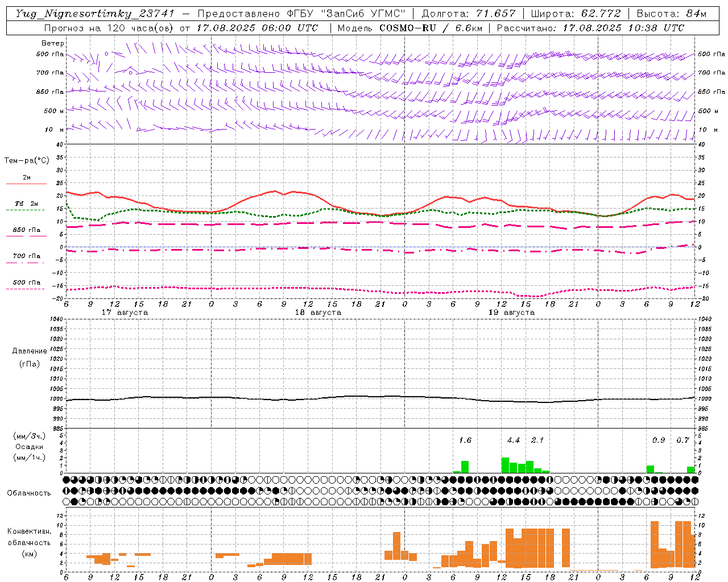Click the calculation time "Рассчитано: 17.08.2025 10:38 UTC"
The height and width of the screenshot is (582, 728).
click(591, 28)
